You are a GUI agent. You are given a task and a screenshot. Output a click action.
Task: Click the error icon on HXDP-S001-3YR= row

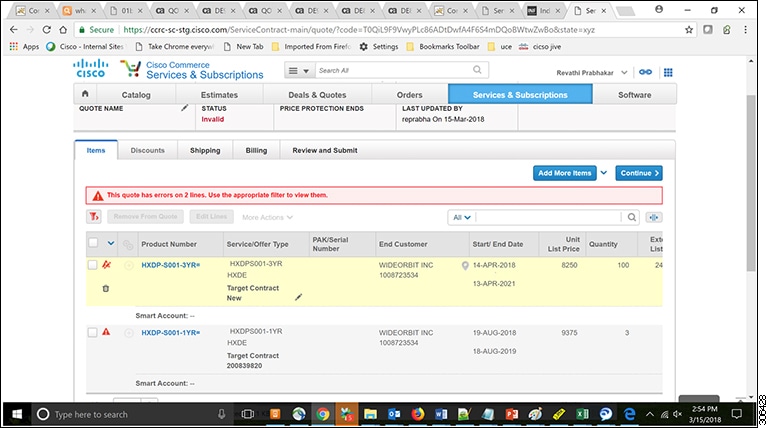106,265
